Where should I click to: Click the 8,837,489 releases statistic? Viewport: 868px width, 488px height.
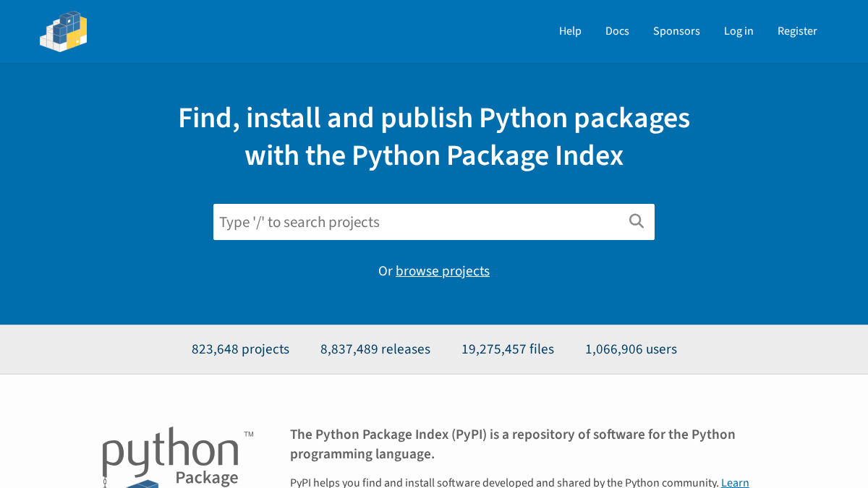point(375,349)
